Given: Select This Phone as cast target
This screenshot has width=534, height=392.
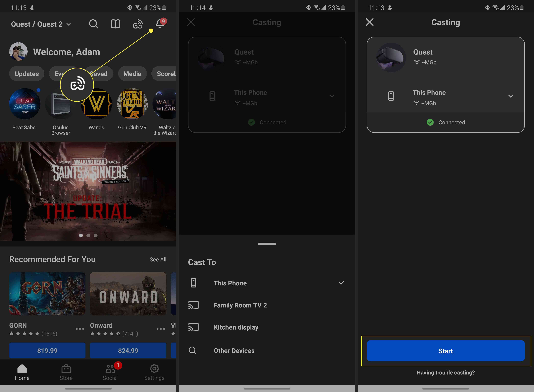Looking at the screenshot, I should point(267,283).
